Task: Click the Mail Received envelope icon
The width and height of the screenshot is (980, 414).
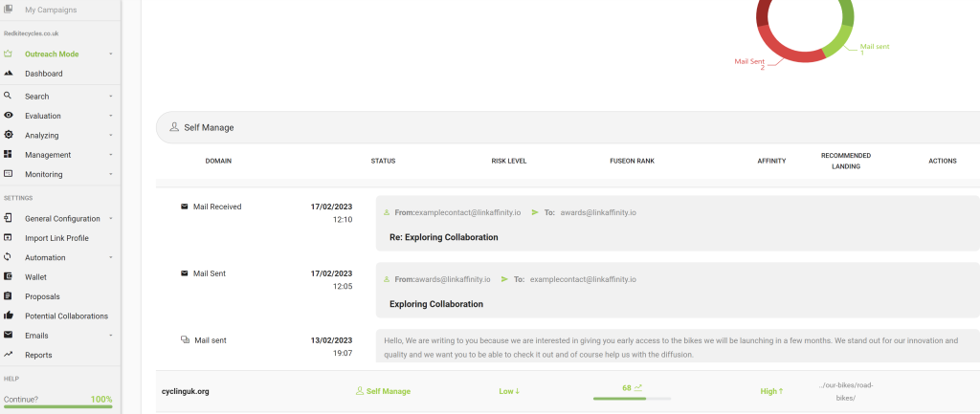Action: (185, 207)
